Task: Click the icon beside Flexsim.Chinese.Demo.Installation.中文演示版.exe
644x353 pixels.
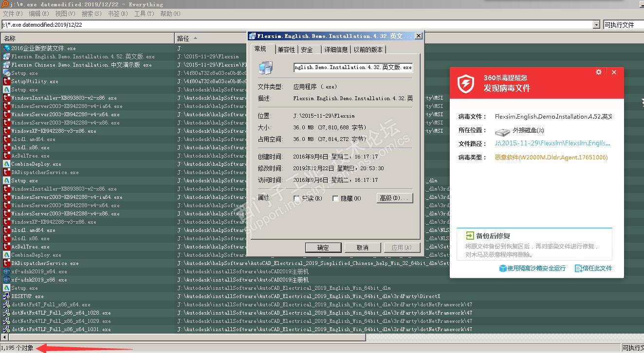Action: [x=6, y=65]
